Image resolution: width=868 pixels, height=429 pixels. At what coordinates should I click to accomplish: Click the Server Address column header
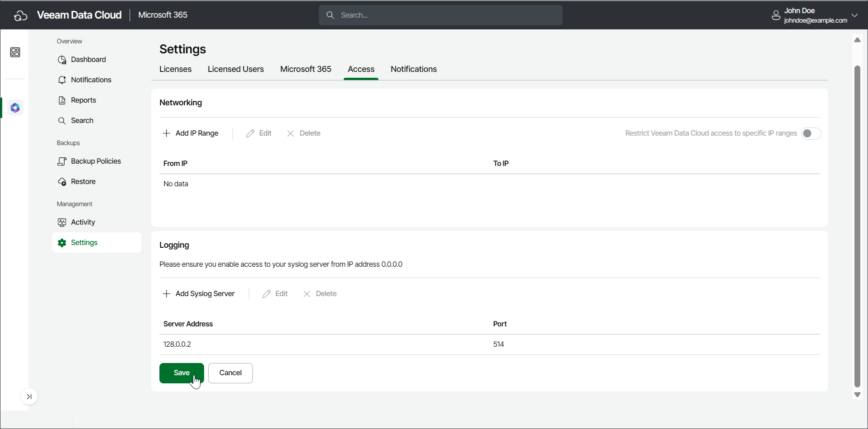[188, 324]
